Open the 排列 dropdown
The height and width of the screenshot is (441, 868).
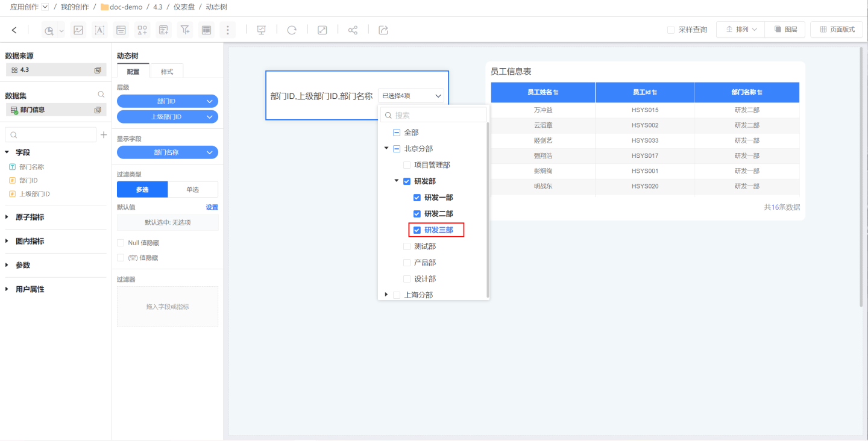point(740,30)
